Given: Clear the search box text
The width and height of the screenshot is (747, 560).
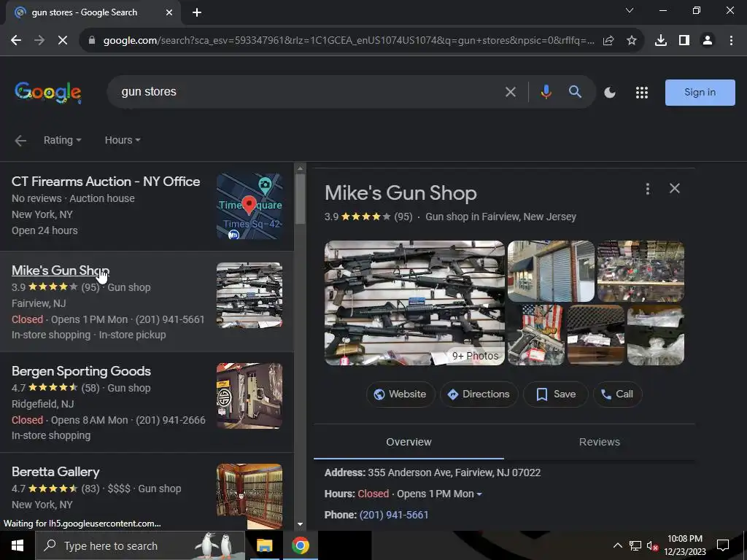Looking at the screenshot, I should click(x=510, y=92).
